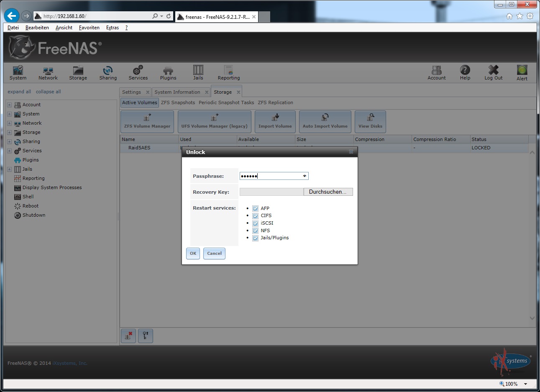Open Shell from the sidebar
540x392 pixels.
coord(28,197)
